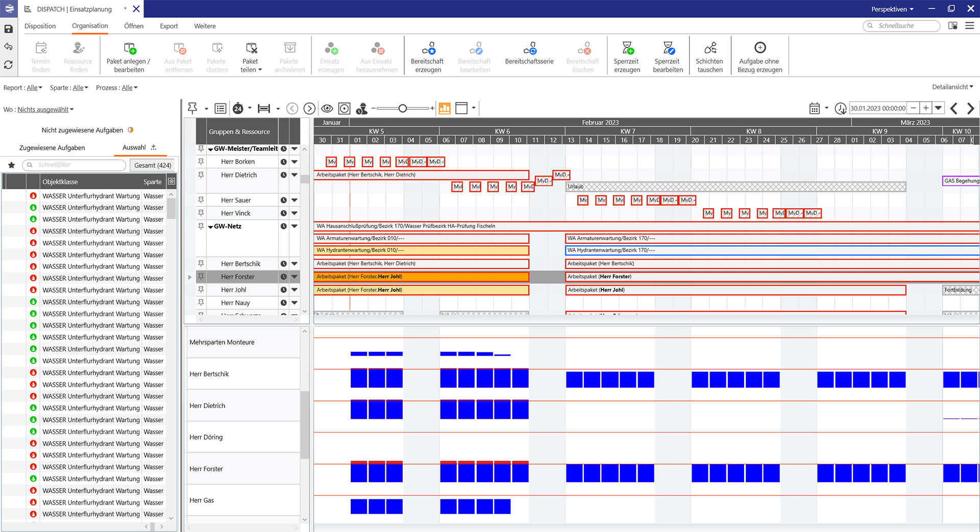Click the clock-jump-to-time icon
This screenshot has width=980, height=532.
pos(840,108)
